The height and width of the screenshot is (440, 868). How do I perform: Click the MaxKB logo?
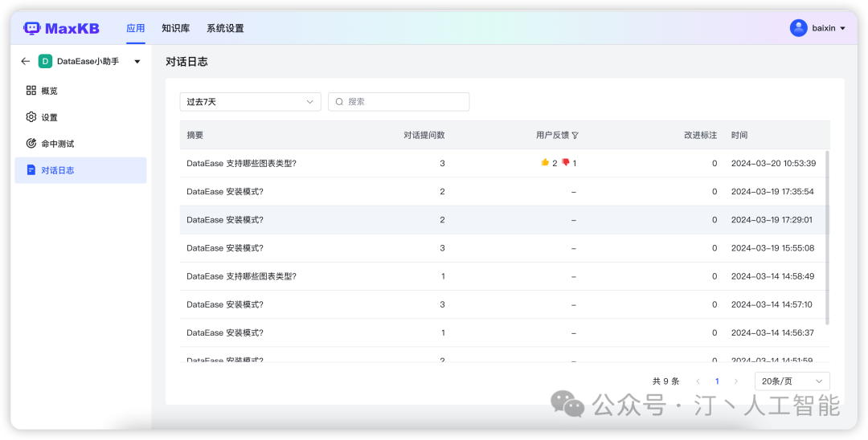(61, 28)
